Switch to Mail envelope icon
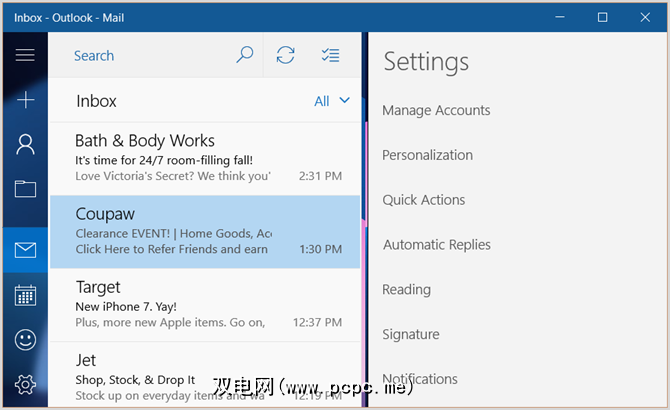This screenshot has width=670, height=410. pyautogui.click(x=25, y=250)
